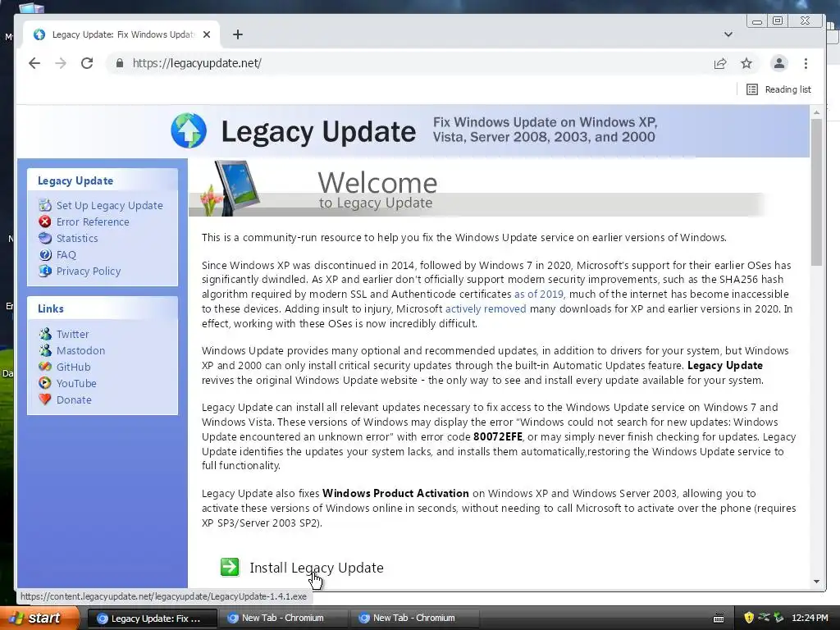Switch to second New Tab - Chromium taskbar button
840x630 pixels.
[413, 618]
